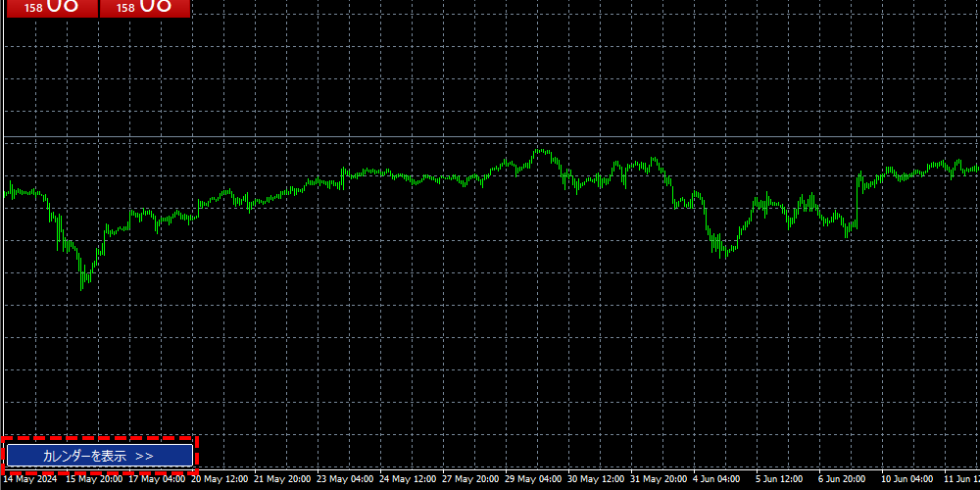980x490 pixels.
Task: Select the 6 Jun 20:00 axis label
Action: point(842,480)
